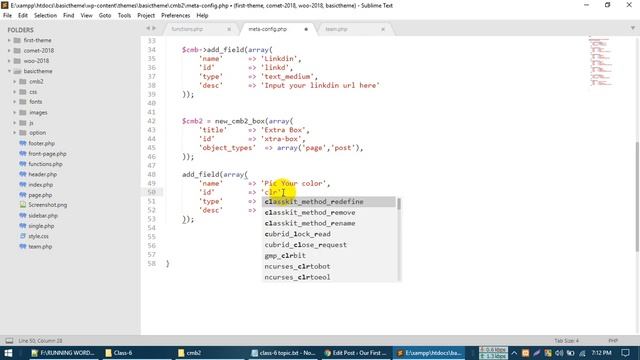Click the unsaved dot on meta-config.php tab
640x360 pixels.
[306, 29]
